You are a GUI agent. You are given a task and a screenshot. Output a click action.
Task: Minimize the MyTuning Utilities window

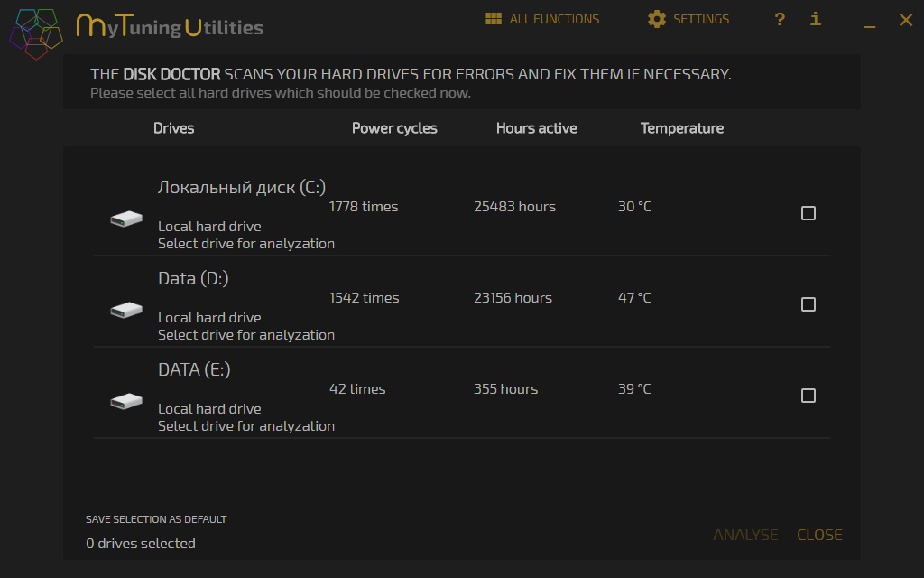pos(870,22)
